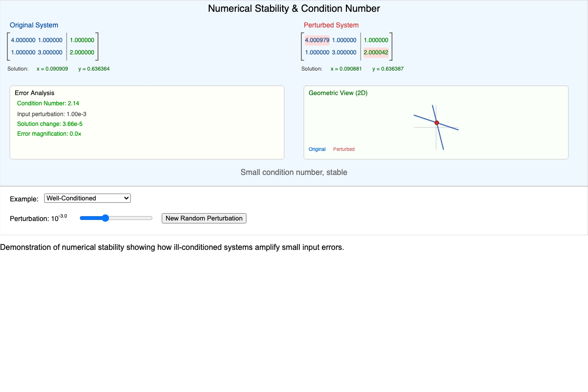Viewport: 588px width, 392px height.
Task: Click the 'Small condition number, stable' status text
Action: [294, 172]
